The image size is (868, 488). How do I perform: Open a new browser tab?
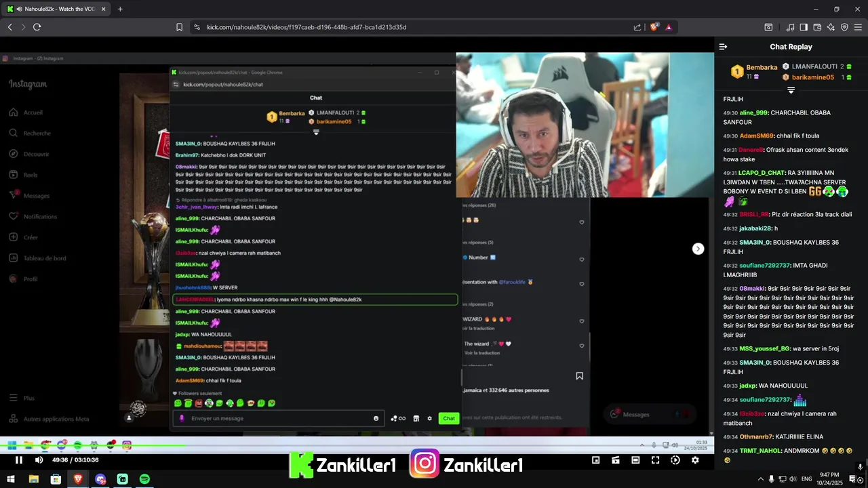pyautogui.click(x=120, y=9)
